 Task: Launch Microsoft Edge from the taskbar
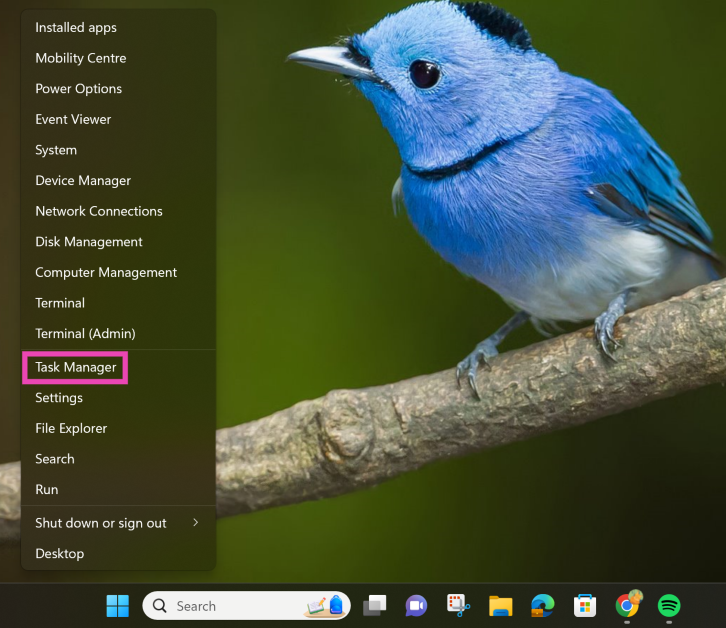[543, 606]
